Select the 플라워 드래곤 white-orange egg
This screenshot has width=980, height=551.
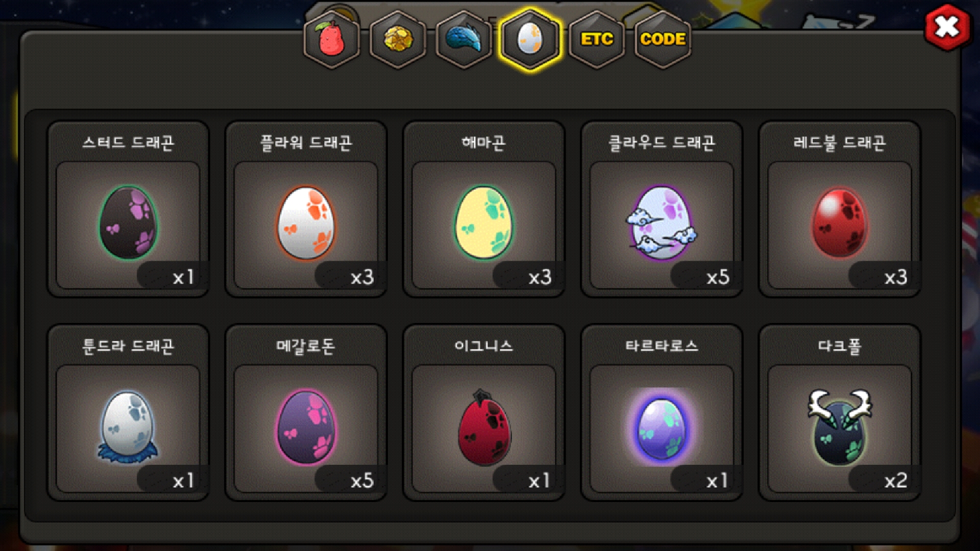(306, 223)
